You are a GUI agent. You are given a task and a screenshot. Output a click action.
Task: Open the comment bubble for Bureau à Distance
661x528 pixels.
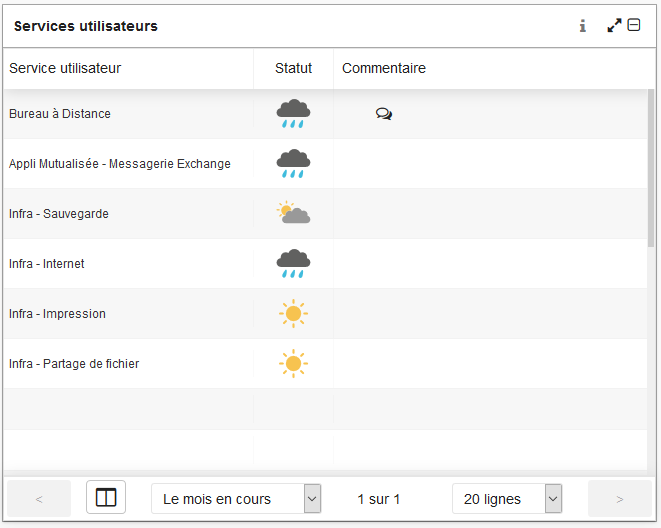pyautogui.click(x=384, y=114)
